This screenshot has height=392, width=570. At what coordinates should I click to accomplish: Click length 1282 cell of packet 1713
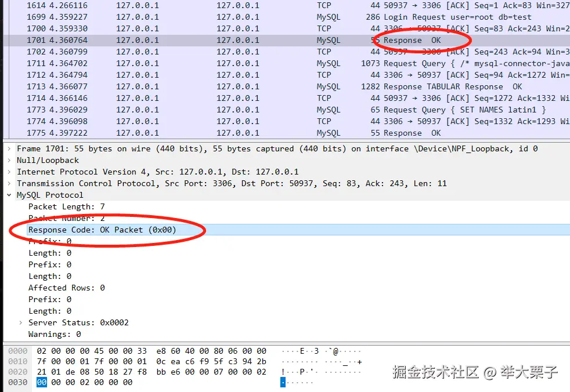370,87
